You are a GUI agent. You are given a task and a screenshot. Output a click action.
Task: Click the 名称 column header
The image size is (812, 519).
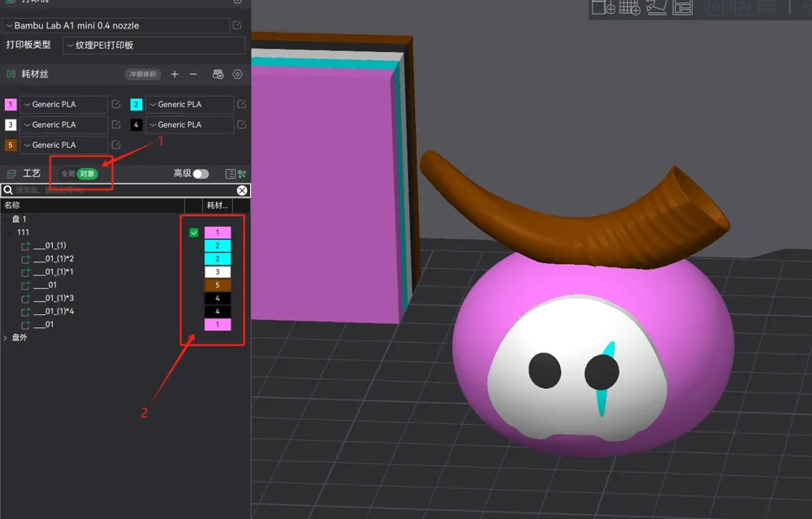point(12,205)
